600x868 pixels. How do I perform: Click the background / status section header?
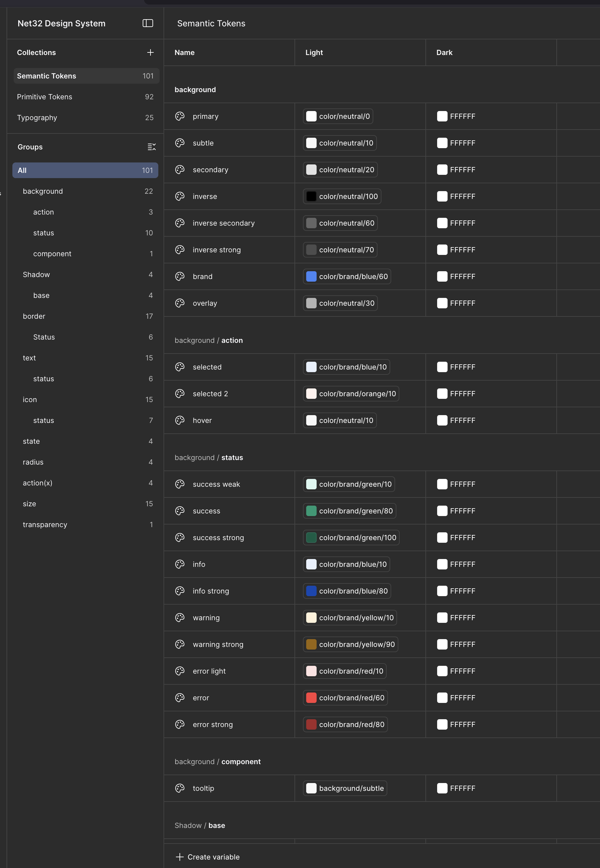[209, 458]
